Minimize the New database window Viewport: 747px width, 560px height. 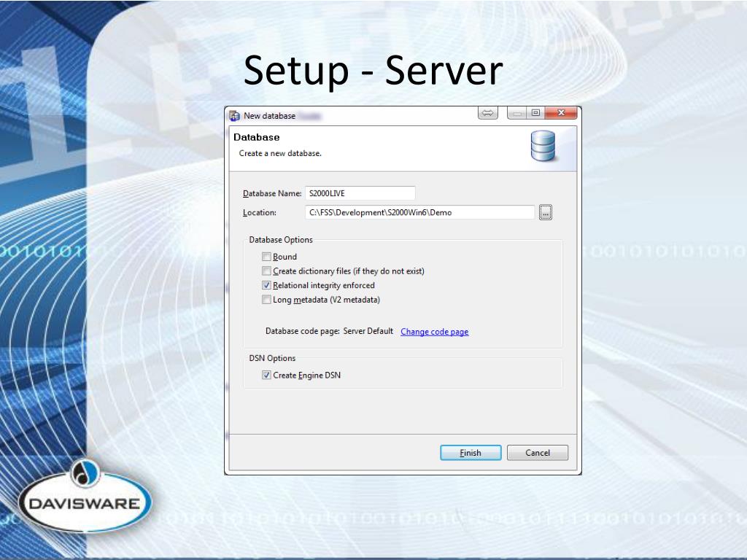517,113
